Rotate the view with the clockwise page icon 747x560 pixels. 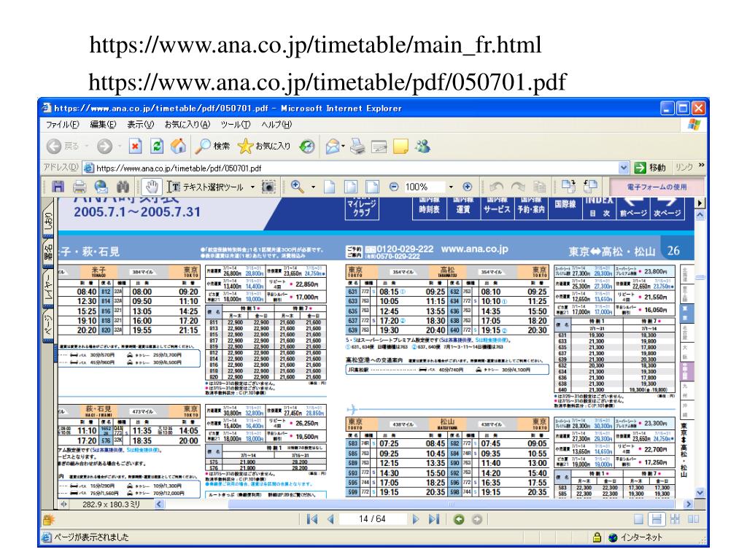coord(568,186)
